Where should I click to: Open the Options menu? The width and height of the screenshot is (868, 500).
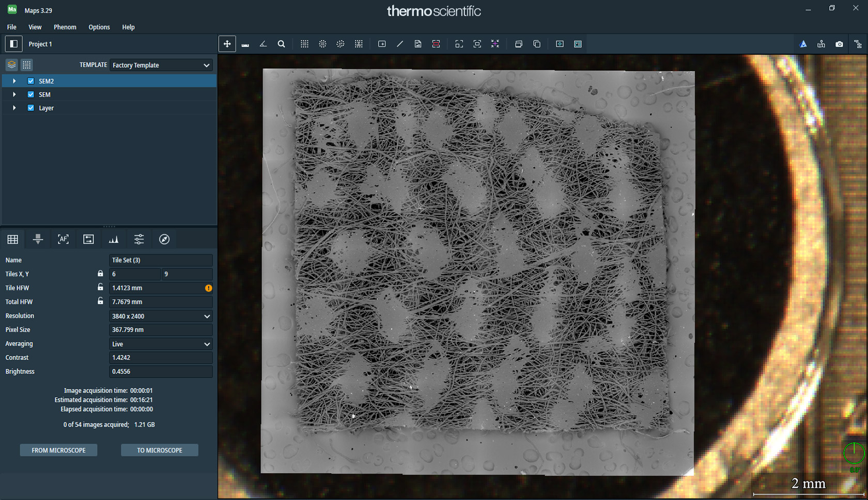click(x=99, y=27)
